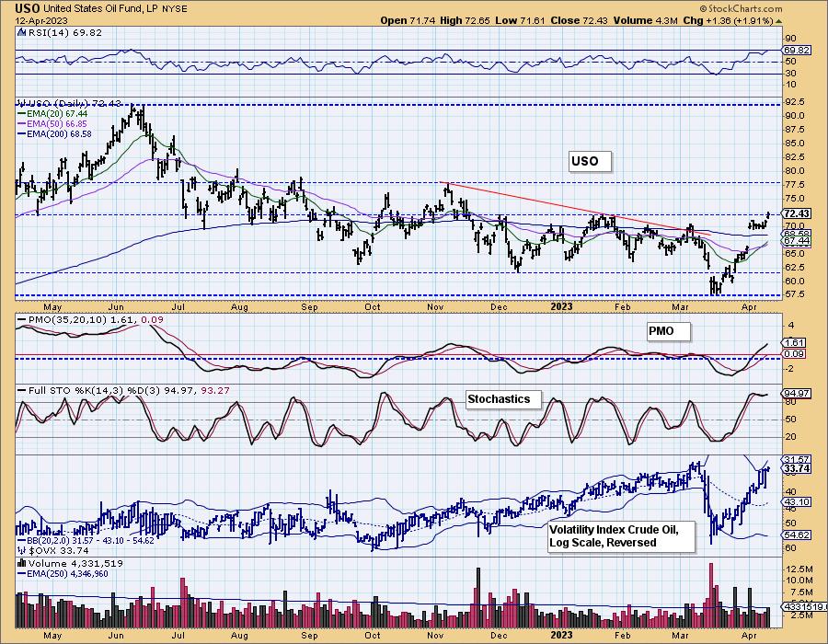The width and height of the screenshot is (828, 644).
Task: Click the 'Stochastics' annotation box
Action: tap(504, 399)
